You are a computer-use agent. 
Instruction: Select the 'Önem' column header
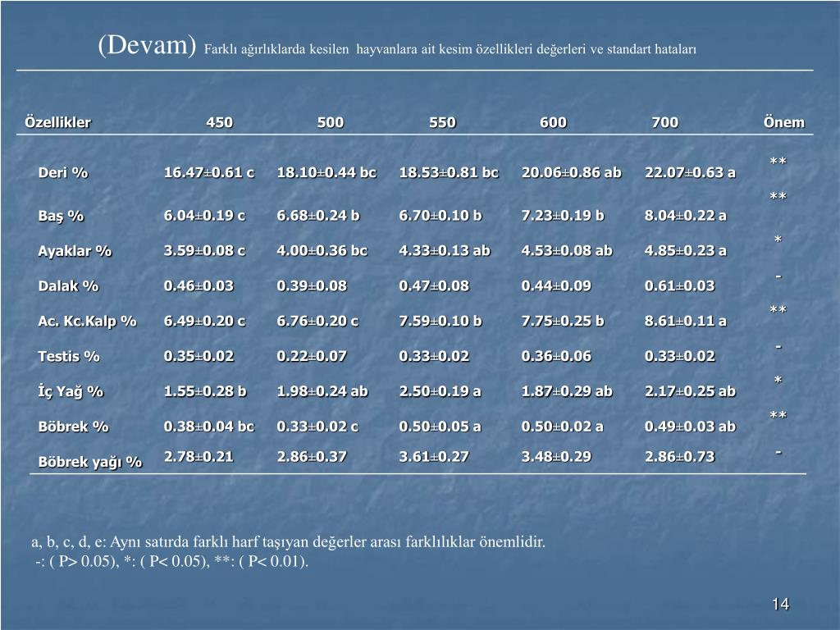coord(784,122)
